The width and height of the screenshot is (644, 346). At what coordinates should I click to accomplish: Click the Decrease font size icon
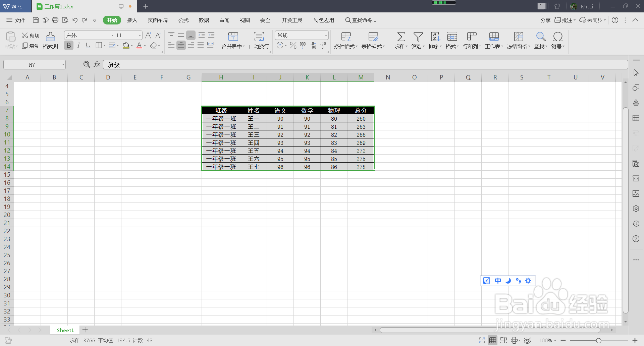(158, 35)
